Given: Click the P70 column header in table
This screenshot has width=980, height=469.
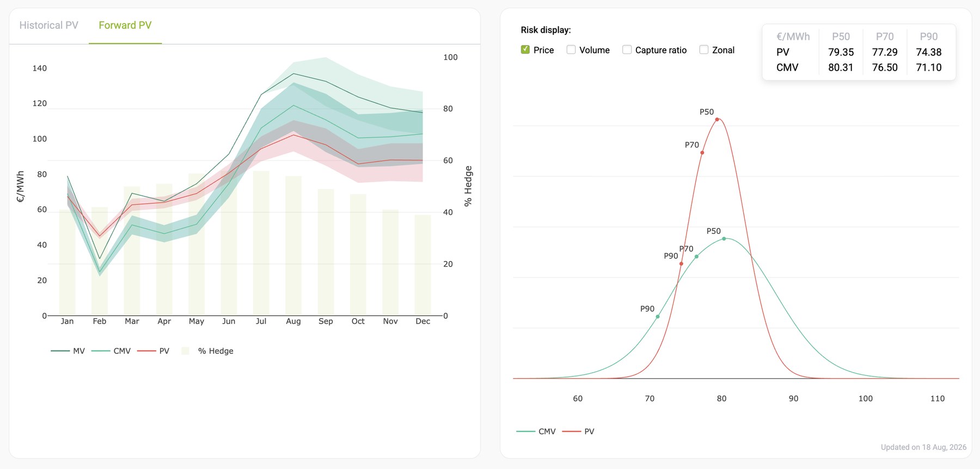Looking at the screenshot, I should [x=885, y=36].
